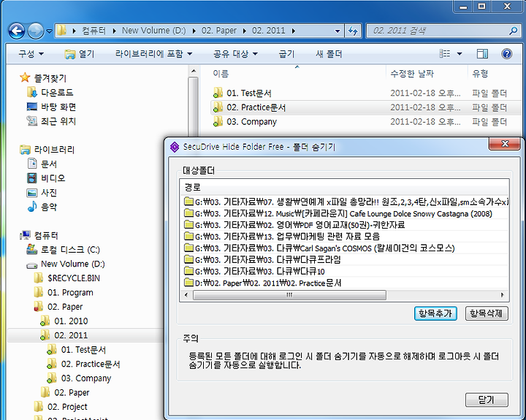
Task: Select path row with Cafe Lounge Dolce
Action: pyautogui.click(x=345, y=214)
